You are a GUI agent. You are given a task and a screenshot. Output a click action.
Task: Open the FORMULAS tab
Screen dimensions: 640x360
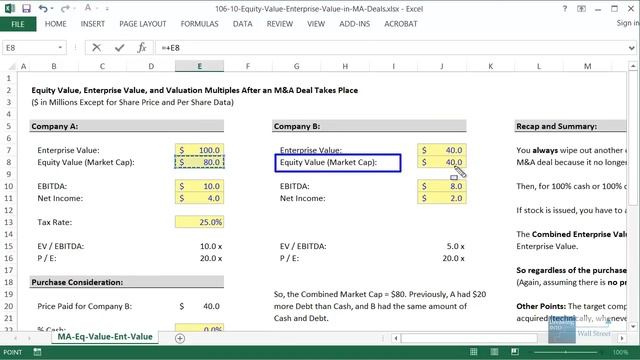pyautogui.click(x=199, y=24)
